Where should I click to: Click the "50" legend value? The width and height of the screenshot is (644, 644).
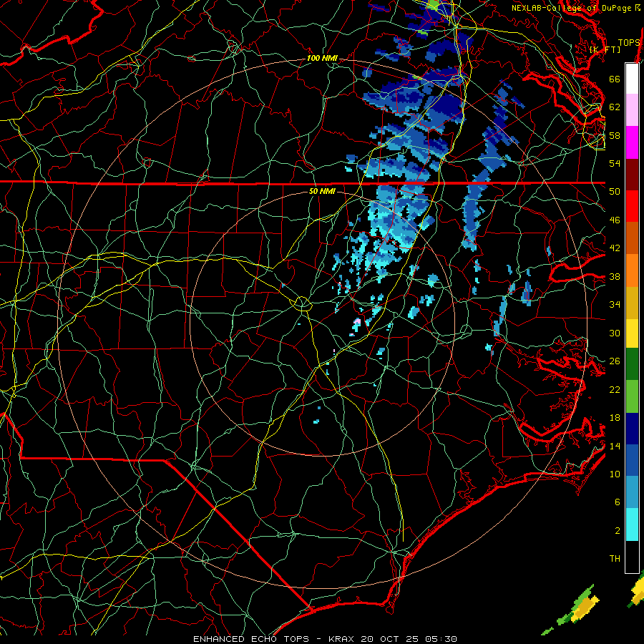615,191
